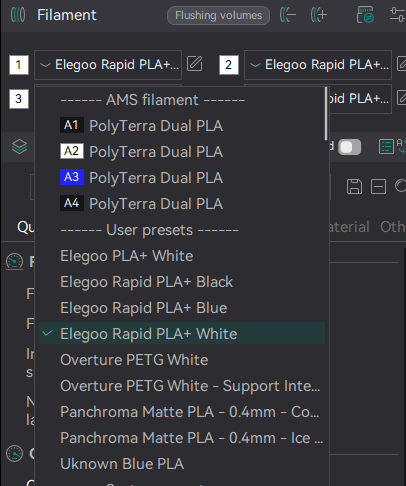Image resolution: width=406 pixels, height=486 pixels.
Task: Save the current process preset
Action: tap(354, 186)
